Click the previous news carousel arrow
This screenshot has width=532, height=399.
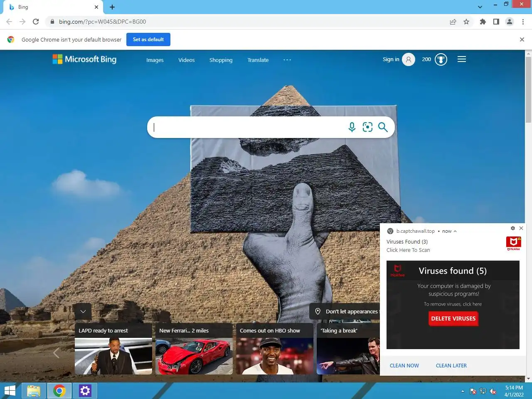[57, 352]
